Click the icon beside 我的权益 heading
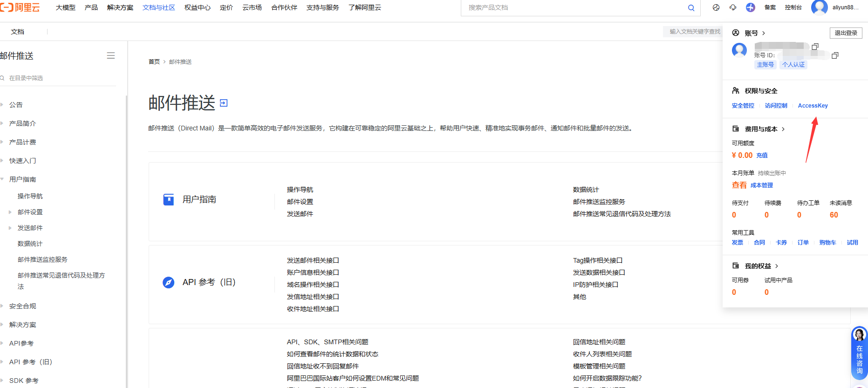The height and width of the screenshot is (388, 868). pos(736,265)
